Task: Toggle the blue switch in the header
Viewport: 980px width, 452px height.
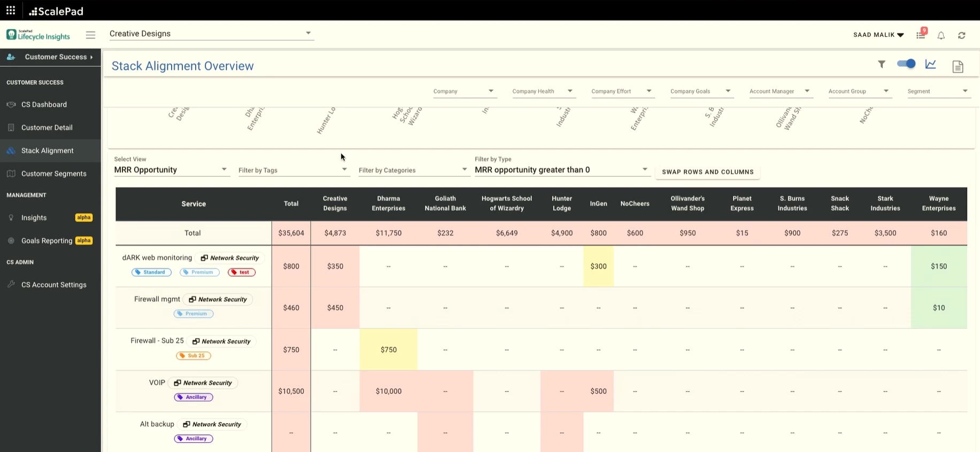Action: (x=906, y=64)
